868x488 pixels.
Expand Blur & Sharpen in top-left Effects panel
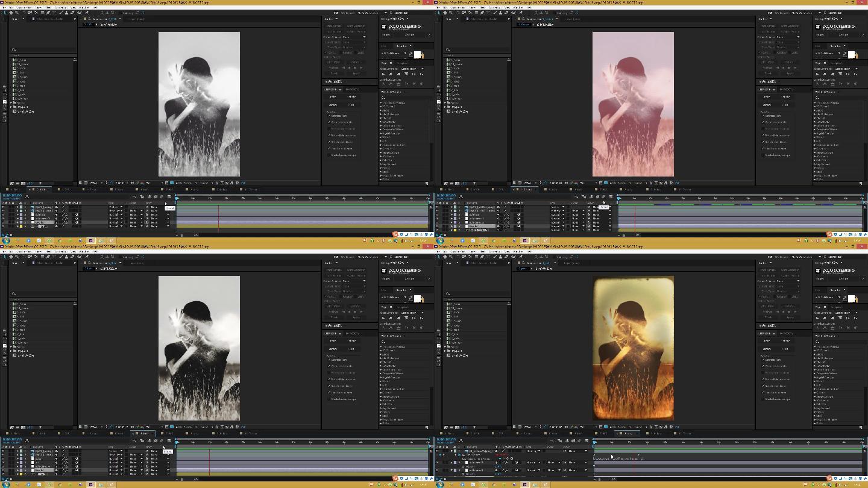(381, 114)
